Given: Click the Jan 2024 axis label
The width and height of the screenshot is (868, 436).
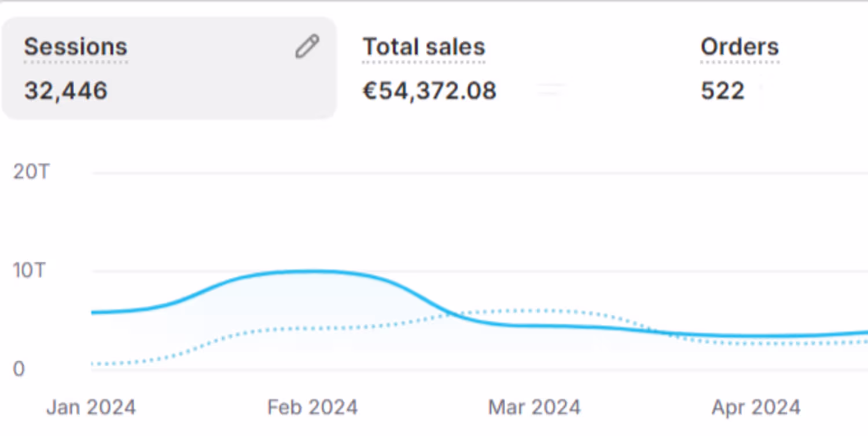Looking at the screenshot, I should pyautogui.click(x=91, y=407).
